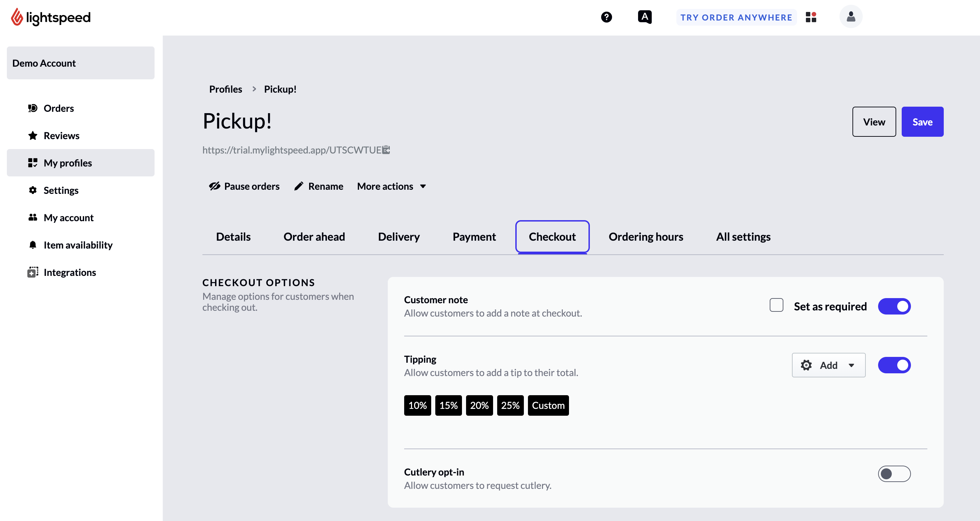Open My account in the sidebar
980x521 pixels.
pos(81,217)
